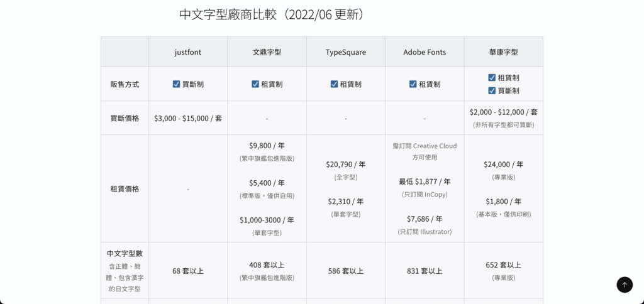Click the Adobe Fonts column header
This screenshot has width=644, height=304.
[425, 52]
